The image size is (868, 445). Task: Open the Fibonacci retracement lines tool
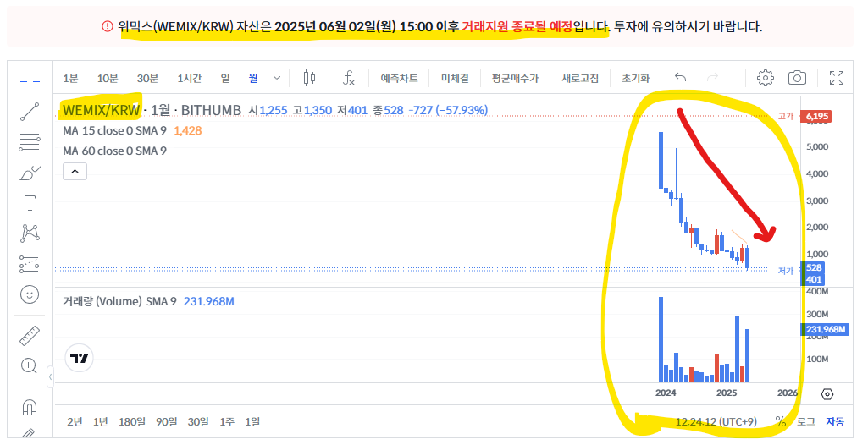click(30, 142)
